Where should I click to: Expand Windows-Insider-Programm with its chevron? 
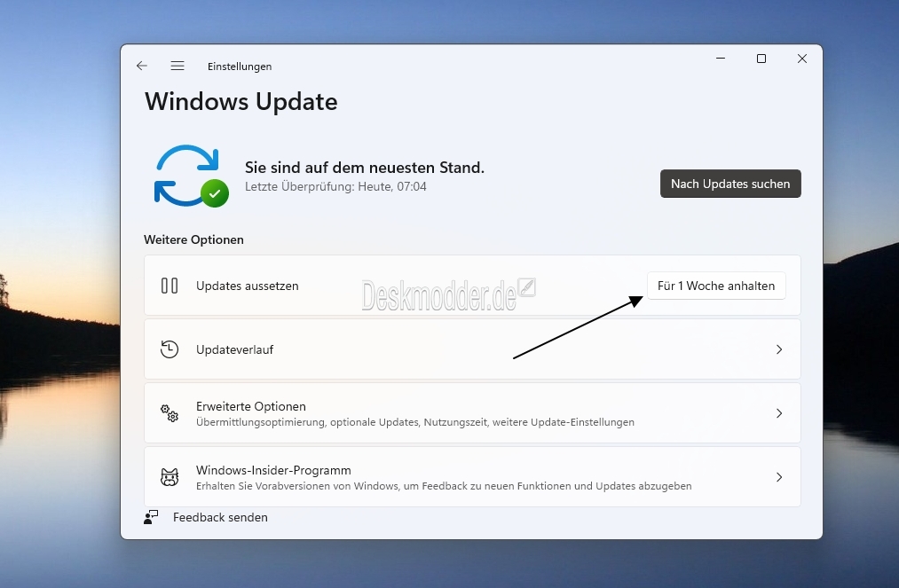click(x=779, y=477)
